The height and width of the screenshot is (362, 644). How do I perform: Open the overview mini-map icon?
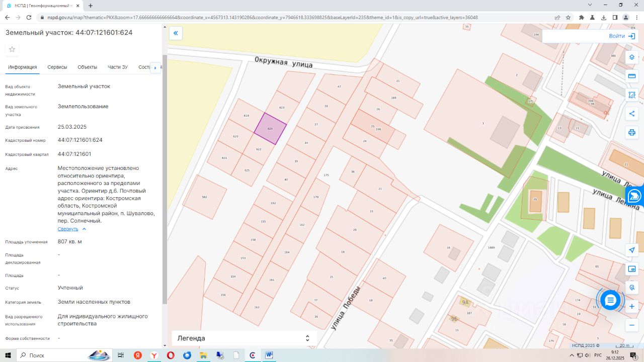[x=632, y=269]
